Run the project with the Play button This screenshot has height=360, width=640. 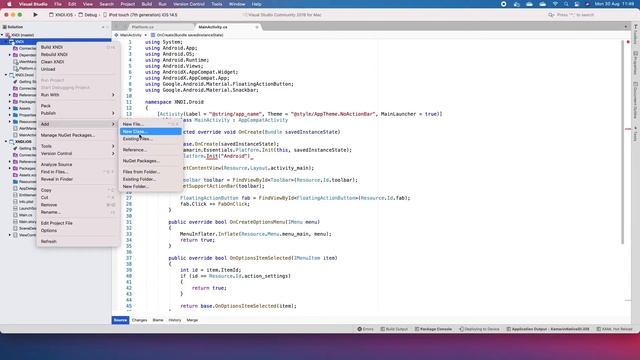(36, 15)
